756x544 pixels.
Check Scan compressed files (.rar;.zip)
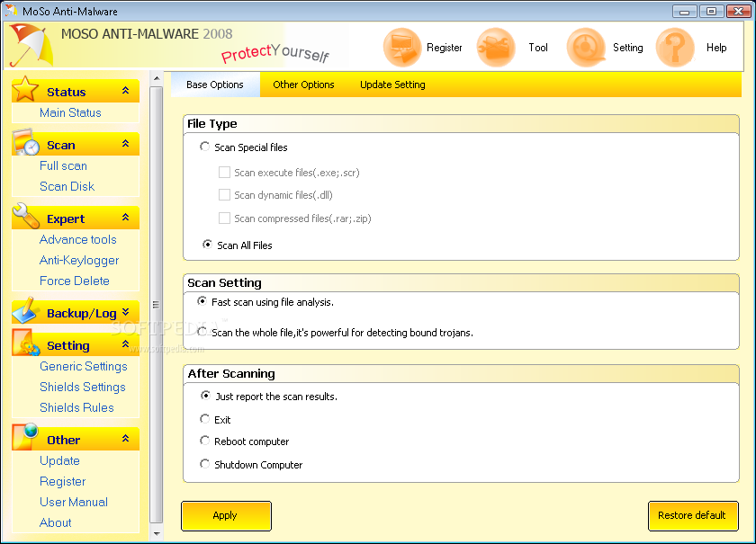click(224, 218)
